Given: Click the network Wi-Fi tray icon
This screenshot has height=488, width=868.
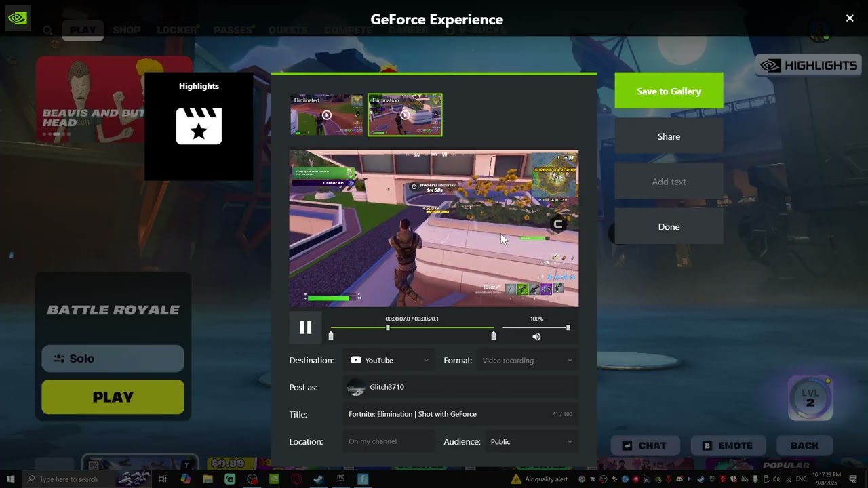Looking at the screenshot, I should click(789, 479).
